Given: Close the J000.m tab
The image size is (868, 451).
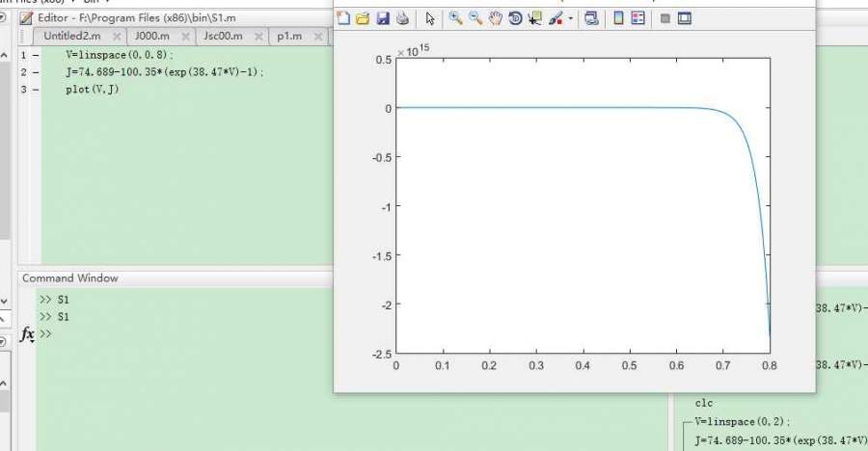Looking at the screenshot, I should (185, 38).
